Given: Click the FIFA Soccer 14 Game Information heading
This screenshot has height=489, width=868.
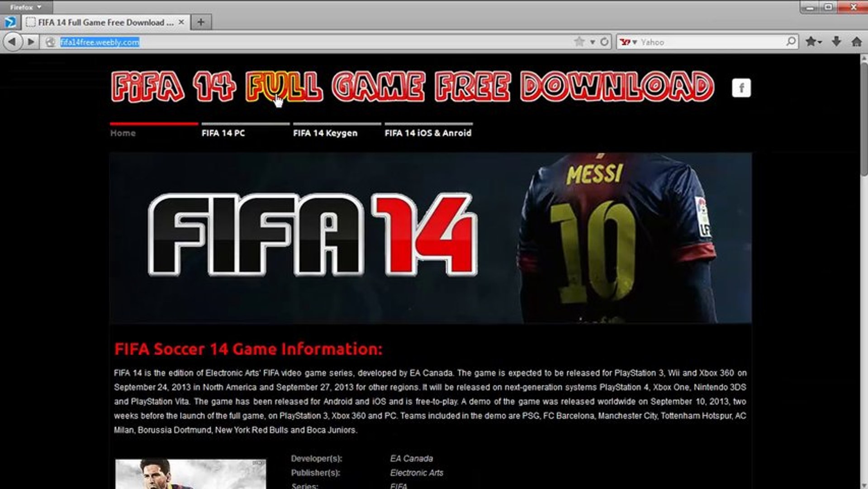Looking at the screenshot, I should pos(248,349).
